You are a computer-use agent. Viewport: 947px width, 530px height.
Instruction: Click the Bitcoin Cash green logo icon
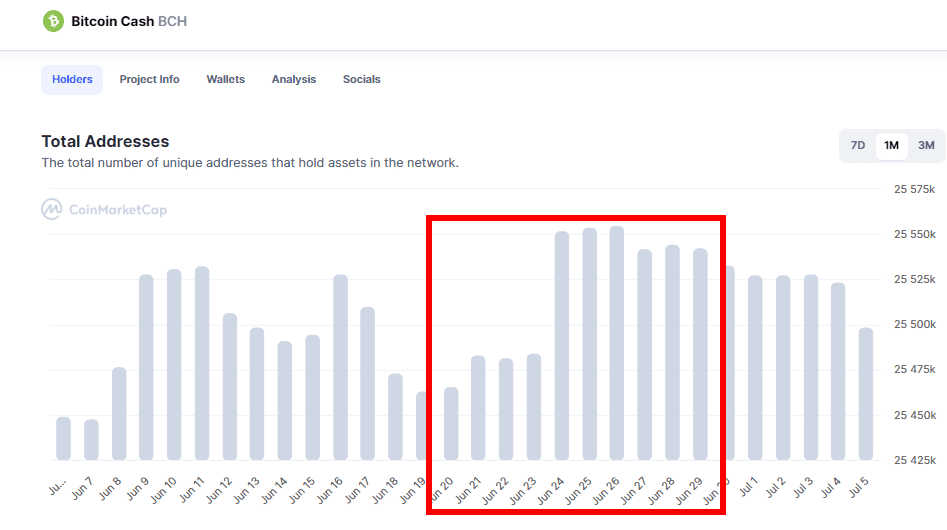click(x=53, y=21)
